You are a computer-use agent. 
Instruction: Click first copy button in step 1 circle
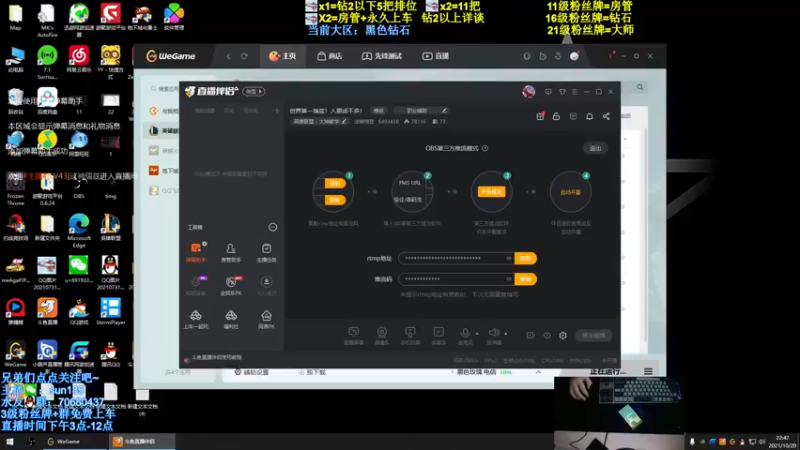(335, 184)
